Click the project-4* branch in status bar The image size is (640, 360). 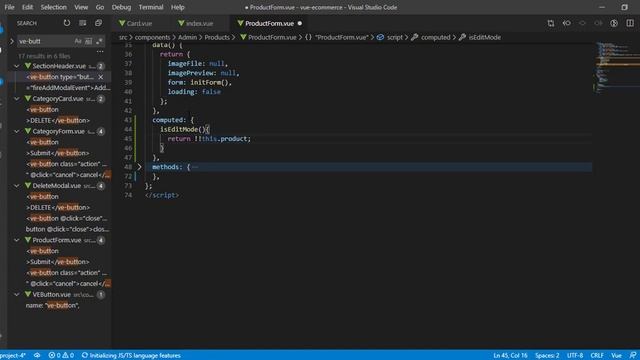coord(13,356)
